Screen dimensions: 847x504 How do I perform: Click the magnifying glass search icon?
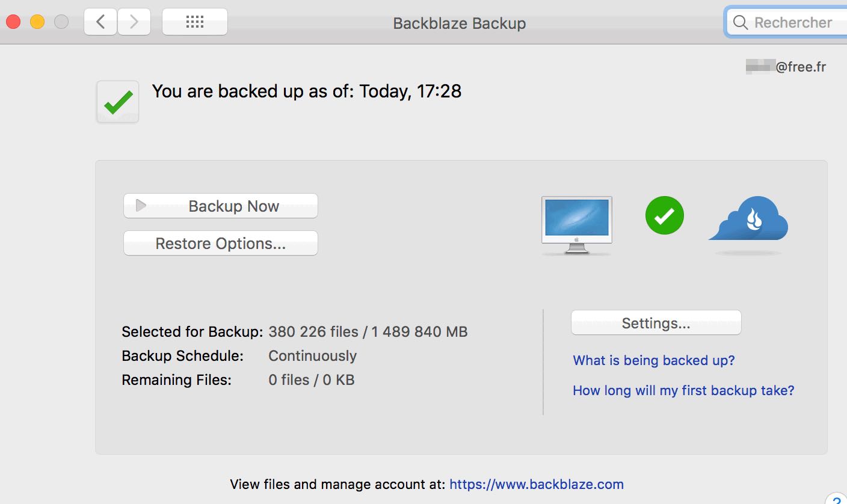click(741, 23)
